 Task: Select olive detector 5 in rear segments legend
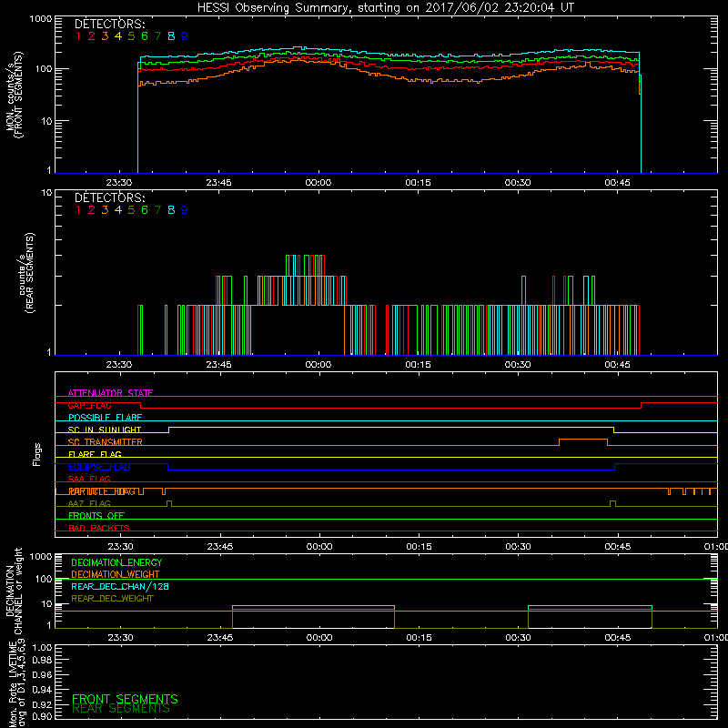tap(131, 210)
